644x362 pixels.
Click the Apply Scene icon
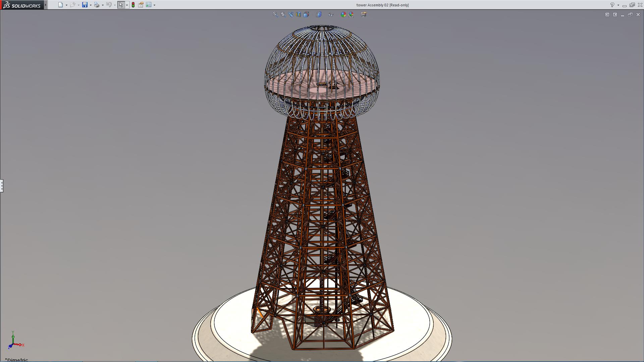[x=351, y=14]
